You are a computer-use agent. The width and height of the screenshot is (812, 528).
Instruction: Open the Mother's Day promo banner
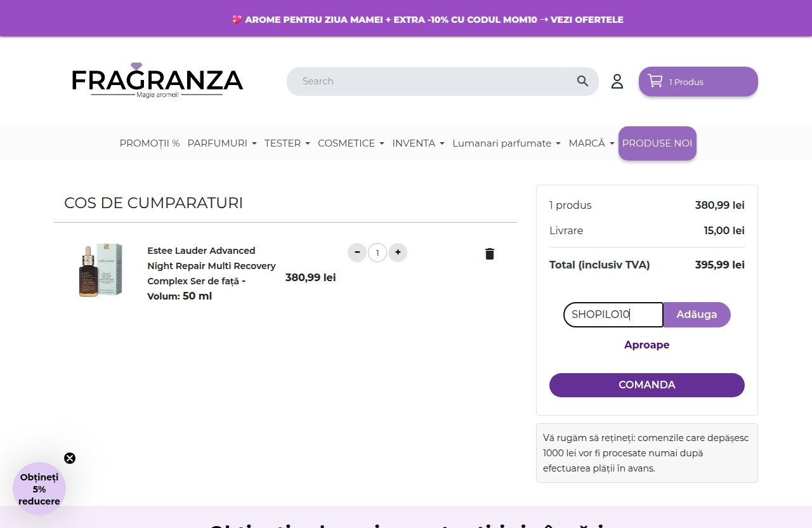click(428, 20)
